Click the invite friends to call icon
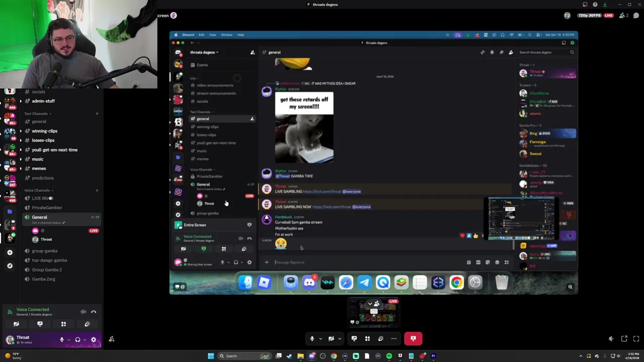644x362 pixels. (112, 339)
